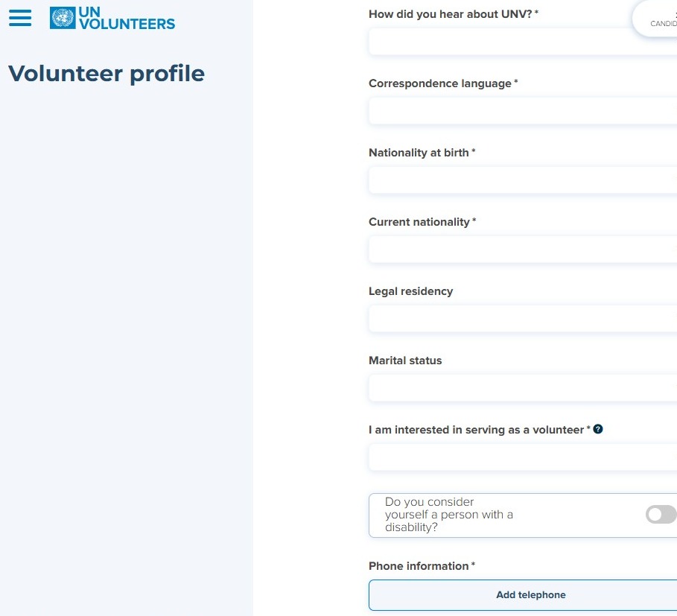Click the UN Volunteers wordmark text

tap(127, 18)
